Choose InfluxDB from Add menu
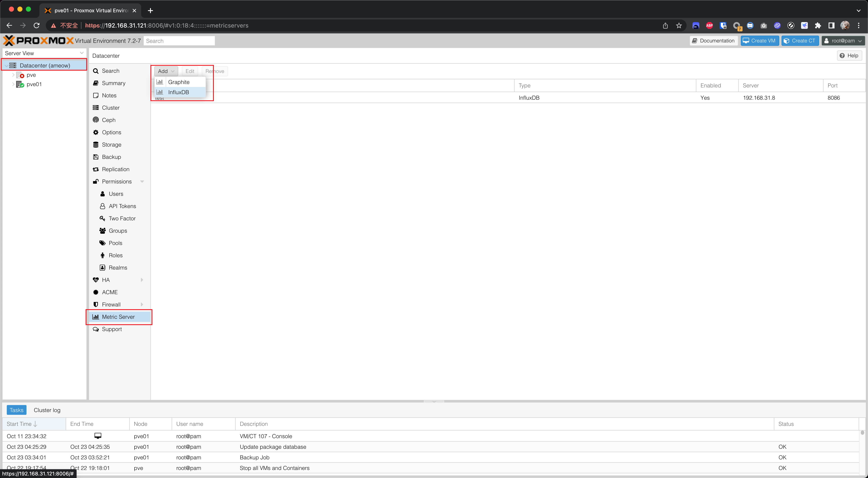 (x=178, y=92)
